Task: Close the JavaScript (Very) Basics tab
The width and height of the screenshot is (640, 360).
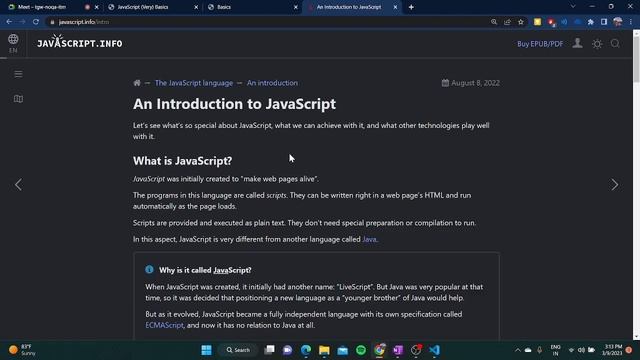Action: click(x=196, y=7)
